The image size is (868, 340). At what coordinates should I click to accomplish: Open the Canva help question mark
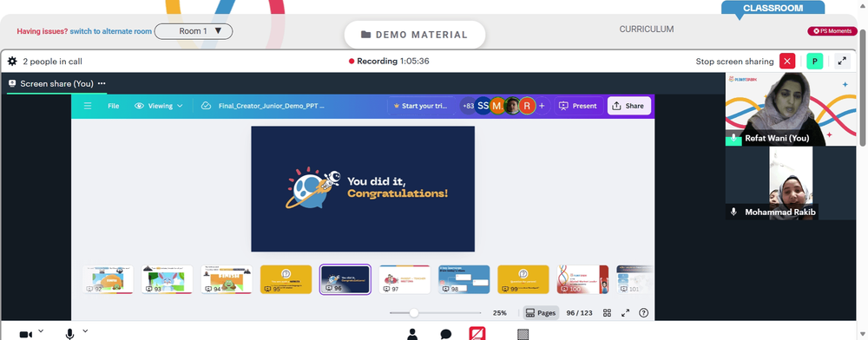point(643,313)
